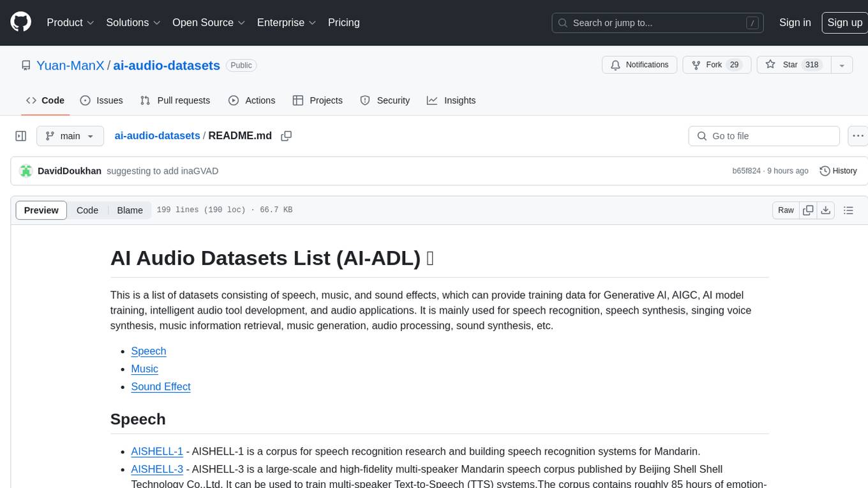Image resolution: width=868 pixels, height=488 pixels.
Task: Select the Blame view
Action: (x=130, y=210)
